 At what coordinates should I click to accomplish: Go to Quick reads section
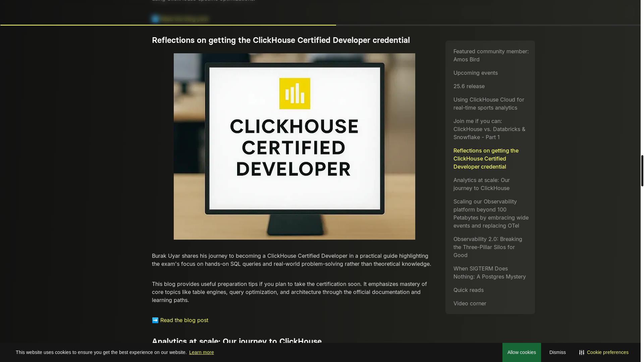click(468, 290)
